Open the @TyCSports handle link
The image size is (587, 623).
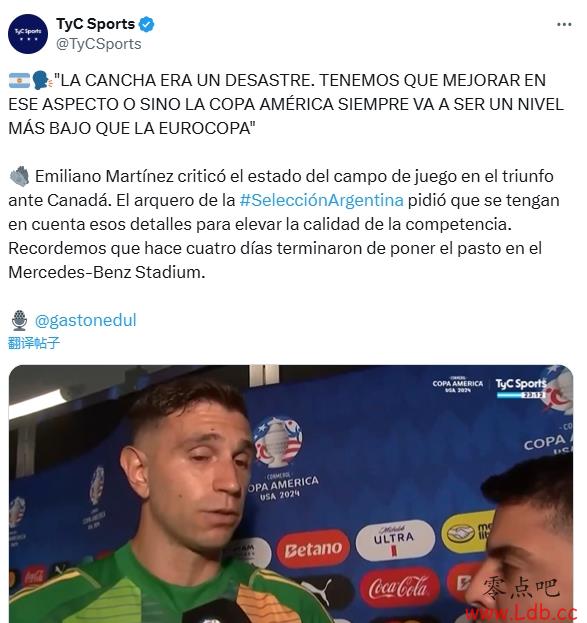coord(99,44)
